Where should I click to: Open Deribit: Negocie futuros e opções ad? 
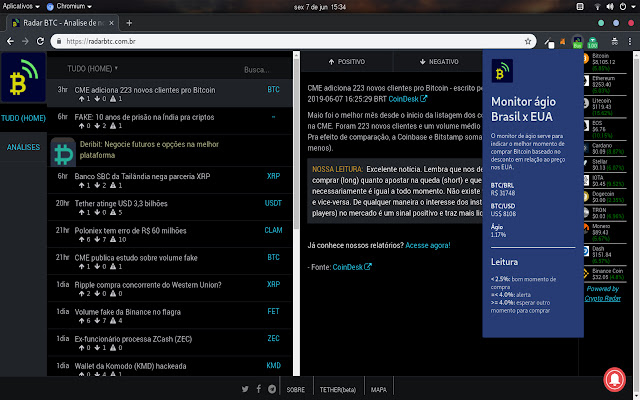(x=149, y=150)
